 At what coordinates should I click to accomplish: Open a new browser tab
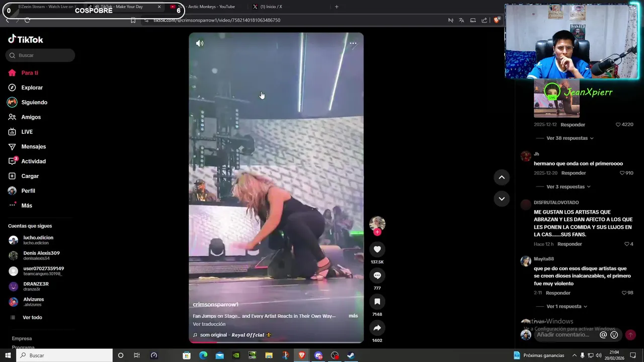[337, 7]
